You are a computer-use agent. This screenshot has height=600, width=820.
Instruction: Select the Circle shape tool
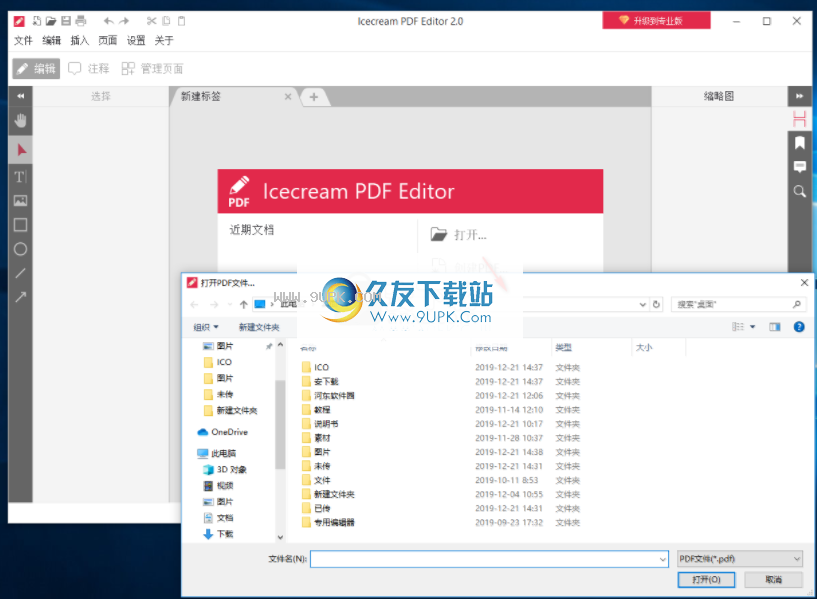coord(20,250)
